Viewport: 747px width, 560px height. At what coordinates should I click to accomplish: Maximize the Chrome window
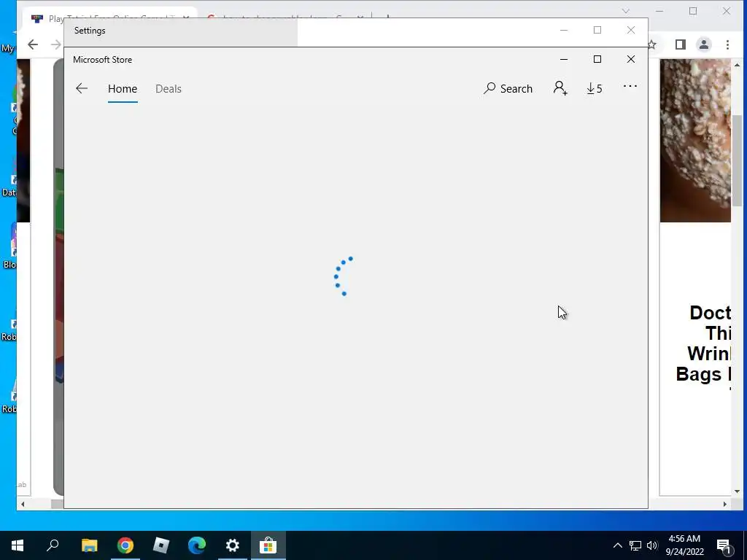[x=693, y=11]
